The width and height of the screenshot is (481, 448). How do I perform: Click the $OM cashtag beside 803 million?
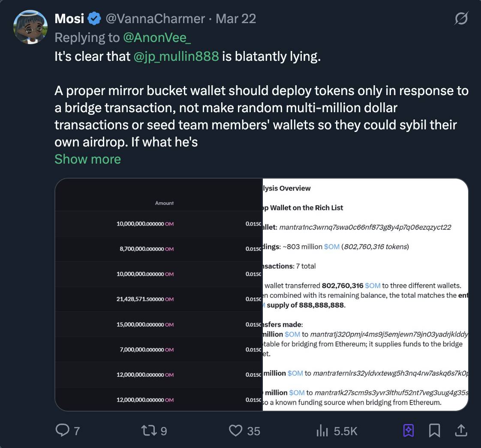[331, 247]
